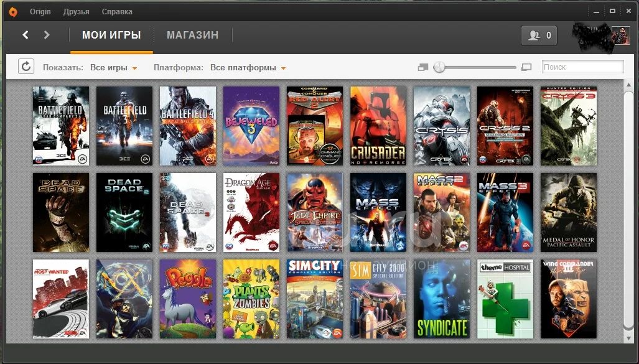Click the scrollbar up arrow
Screen dimensions: 639x364
pyautogui.click(x=628, y=84)
